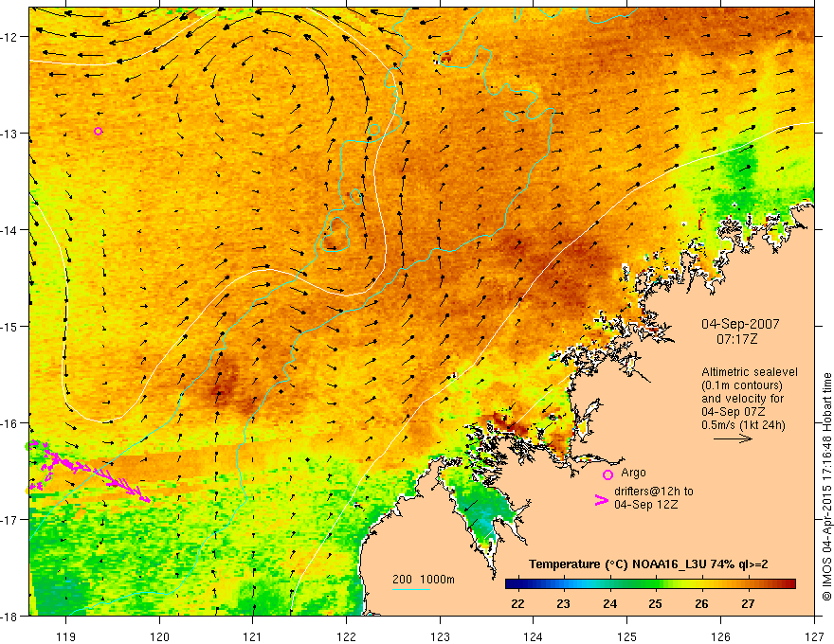Click the colorbar tick label '25'
Viewport: 834px width, 644px height.
656,603
